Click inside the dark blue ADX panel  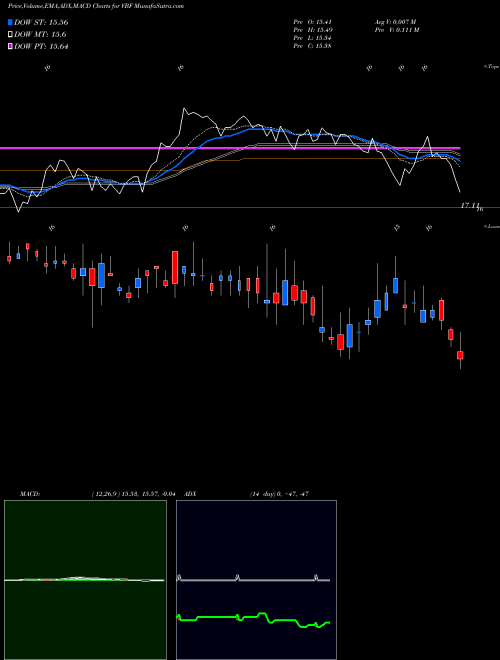click(x=256, y=580)
